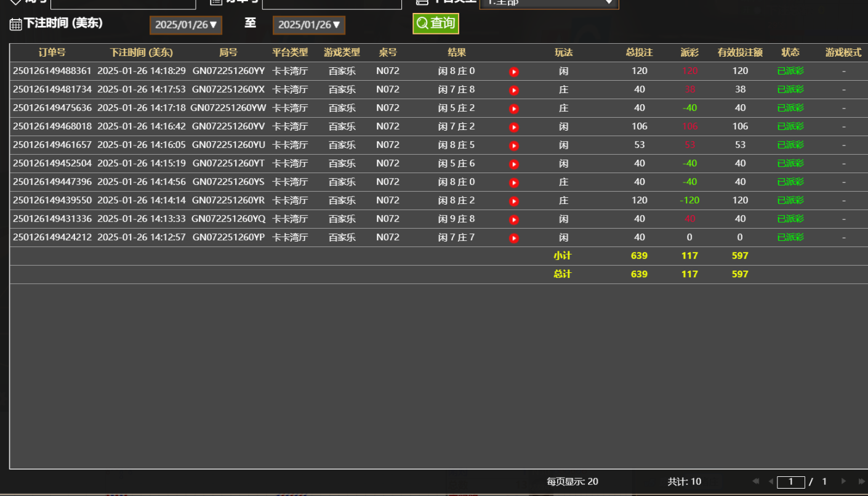
Task: Click the magnifier icon inside the 查询 button
Action: coord(422,23)
